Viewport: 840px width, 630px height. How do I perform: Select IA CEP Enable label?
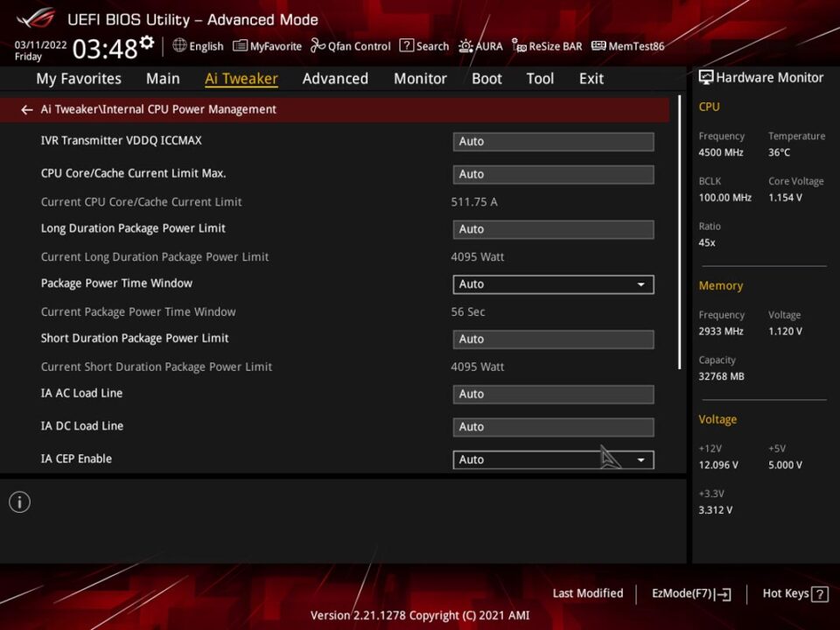76,459
